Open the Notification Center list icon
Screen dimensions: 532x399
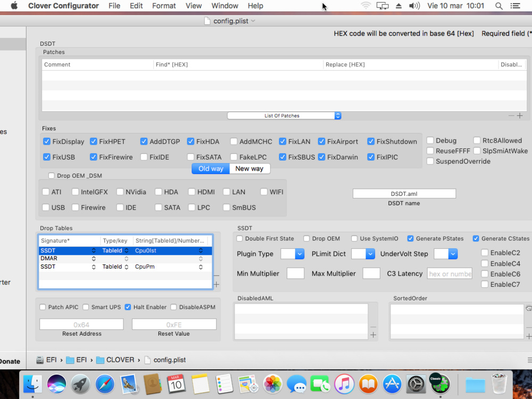tap(515, 6)
